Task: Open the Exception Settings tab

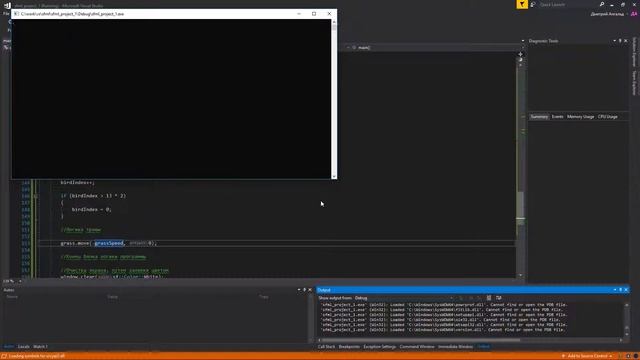Action: tap(380, 347)
